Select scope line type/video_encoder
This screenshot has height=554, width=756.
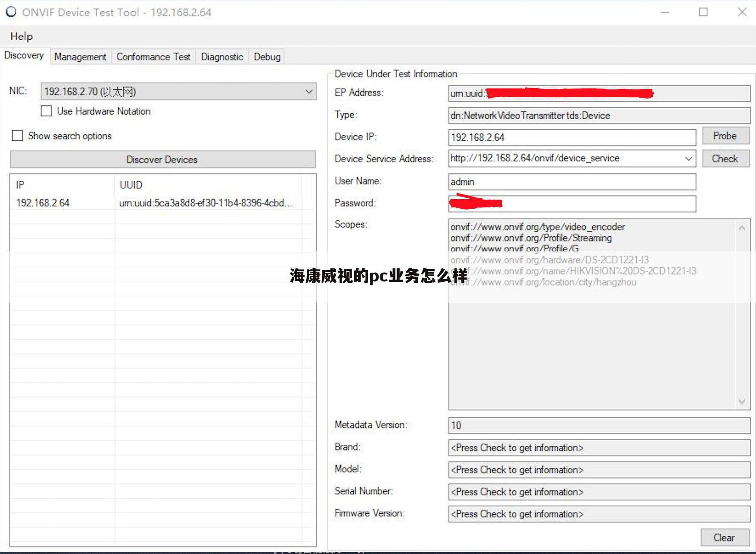(537, 227)
